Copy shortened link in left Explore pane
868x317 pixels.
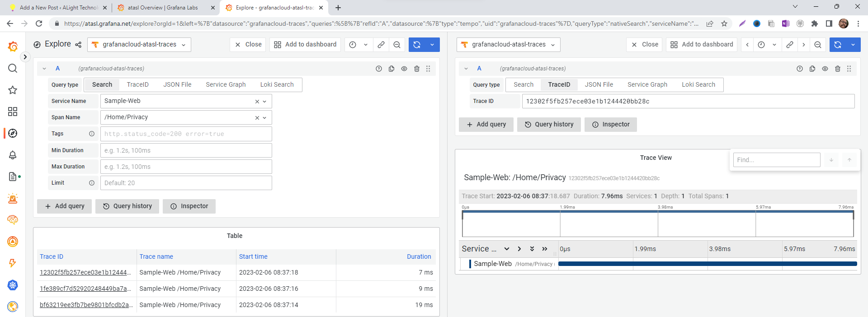pyautogui.click(x=381, y=45)
